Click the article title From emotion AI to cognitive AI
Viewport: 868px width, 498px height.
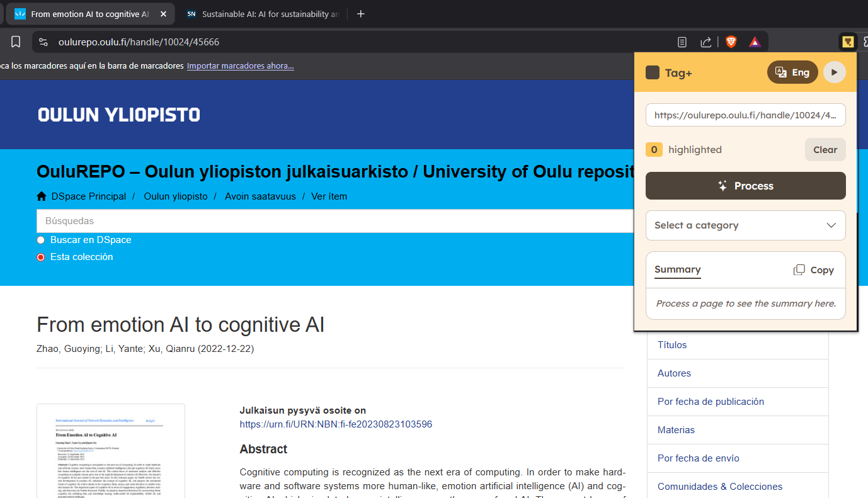pos(181,325)
